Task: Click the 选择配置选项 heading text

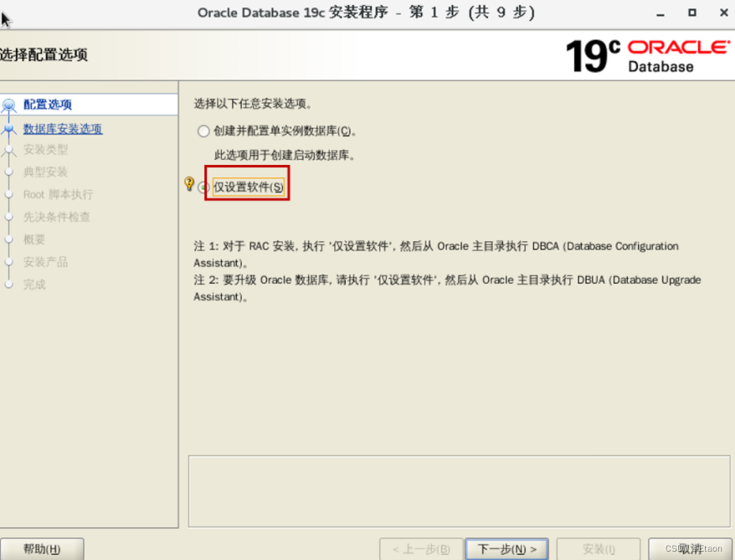Action: pos(44,55)
